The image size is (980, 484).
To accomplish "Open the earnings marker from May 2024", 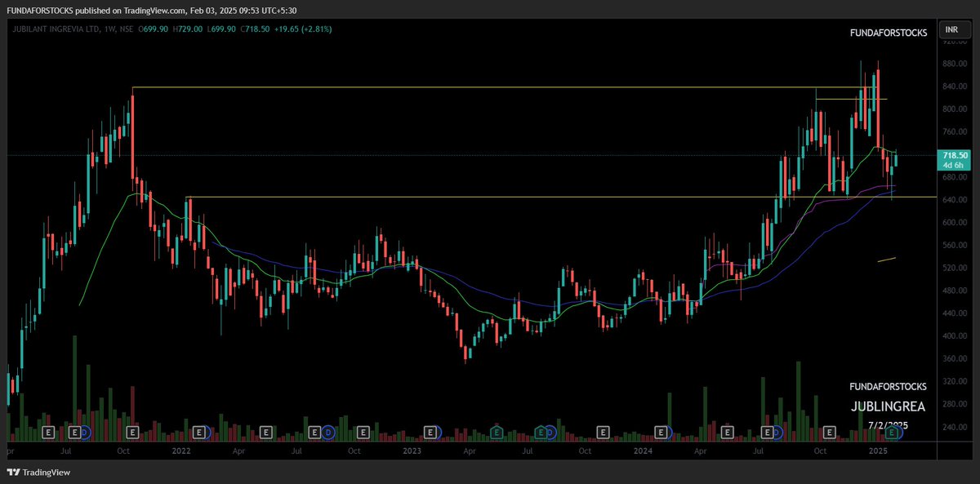I will pos(726,431).
